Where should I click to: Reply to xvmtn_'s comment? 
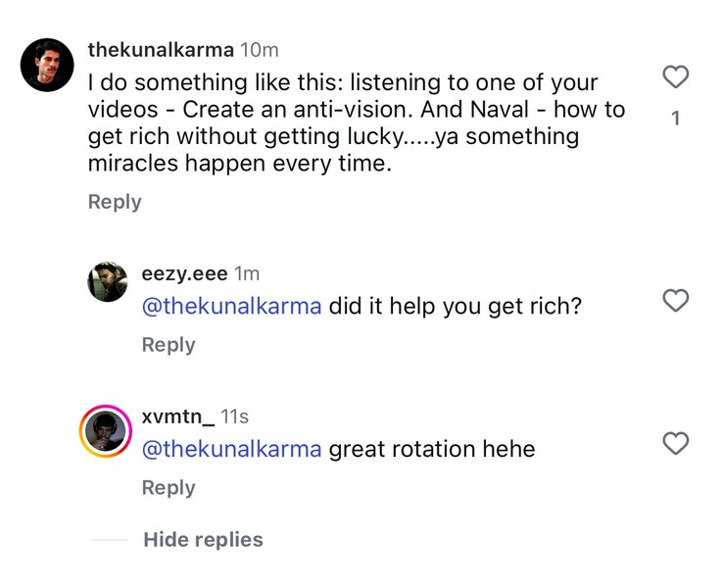(x=169, y=488)
